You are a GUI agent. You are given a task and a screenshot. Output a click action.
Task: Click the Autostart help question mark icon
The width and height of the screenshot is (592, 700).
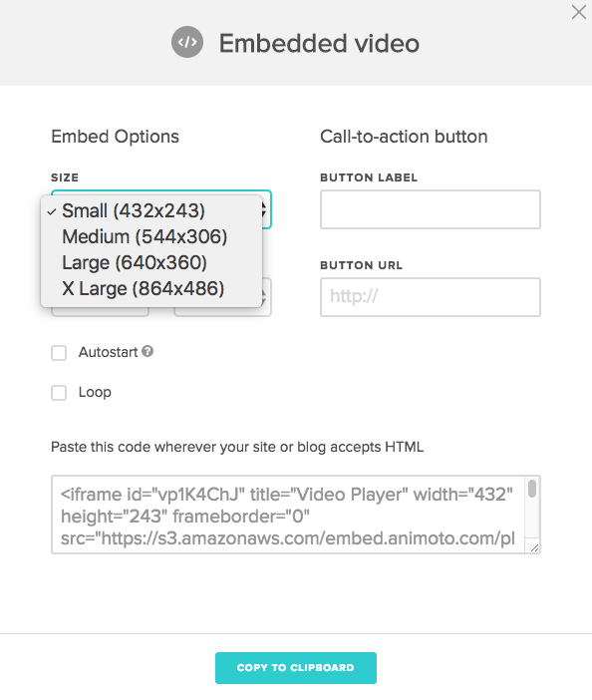pos(148,351)
